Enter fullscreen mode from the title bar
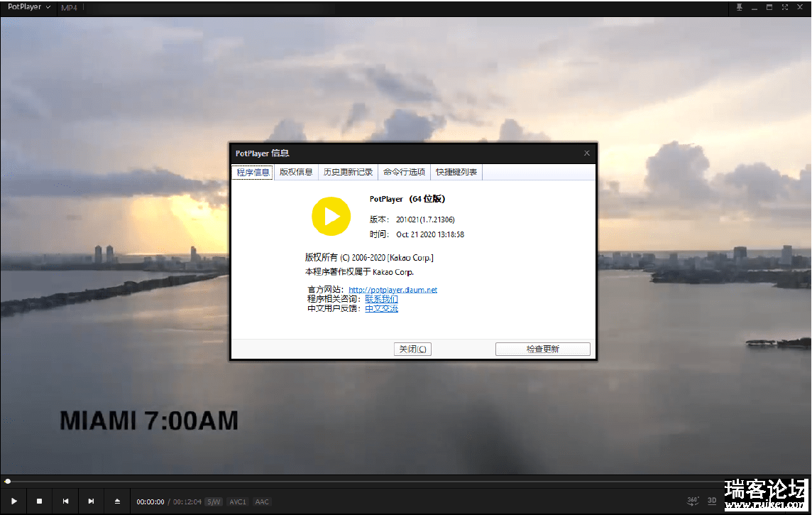The height and width of the screenshot is (515, 812). click(x=785, y=7)
